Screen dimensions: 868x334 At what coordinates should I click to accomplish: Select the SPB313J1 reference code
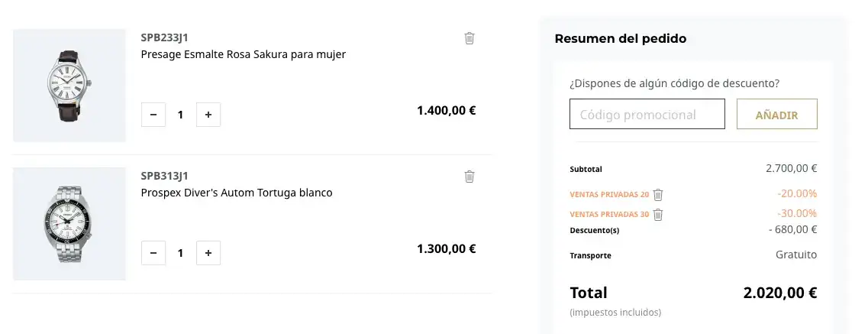164,176
